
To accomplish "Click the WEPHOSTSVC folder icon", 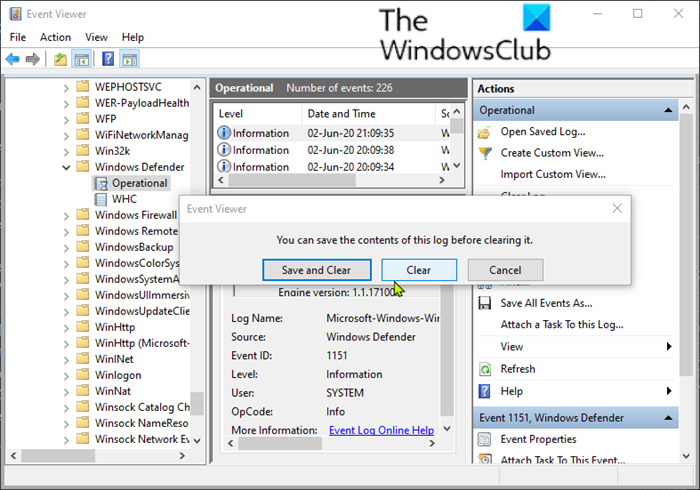I will coord(83,86).
